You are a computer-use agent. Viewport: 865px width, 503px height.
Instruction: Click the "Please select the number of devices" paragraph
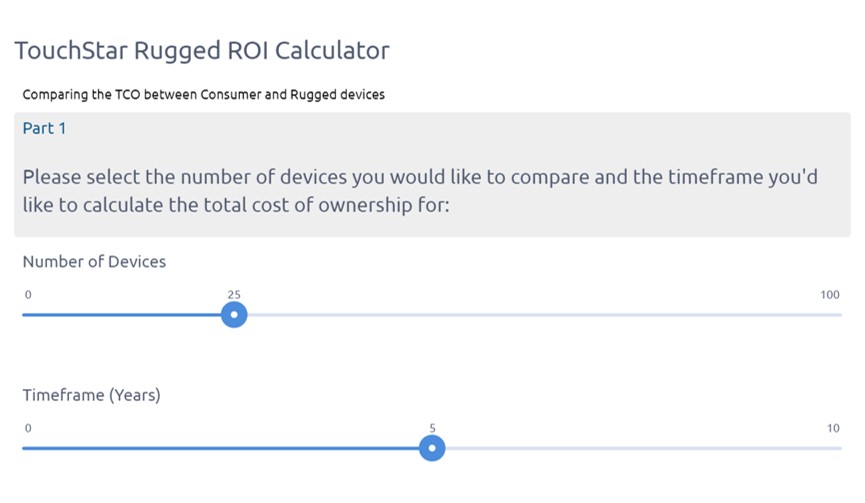pos(420,191)
